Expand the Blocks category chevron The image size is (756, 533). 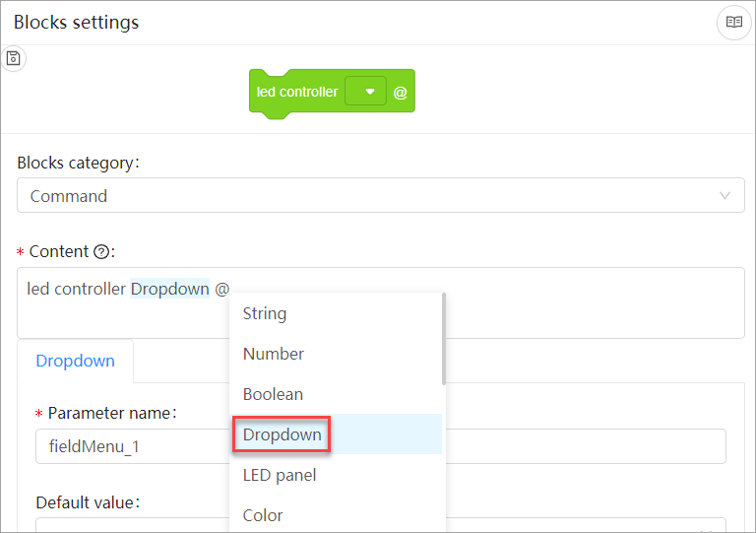[725, 195]
